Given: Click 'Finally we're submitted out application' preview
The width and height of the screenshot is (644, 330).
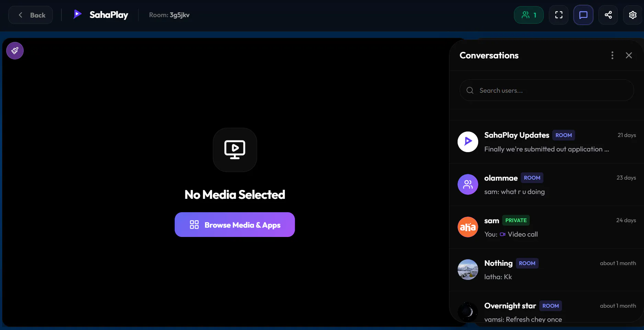Looking at the screenshot, I should 547,149.
